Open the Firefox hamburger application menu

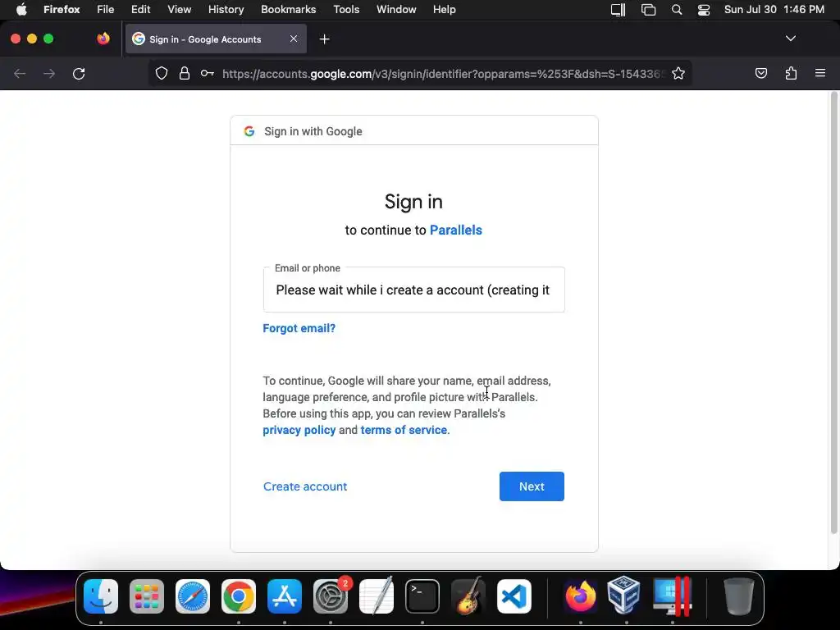click(820, 73)
